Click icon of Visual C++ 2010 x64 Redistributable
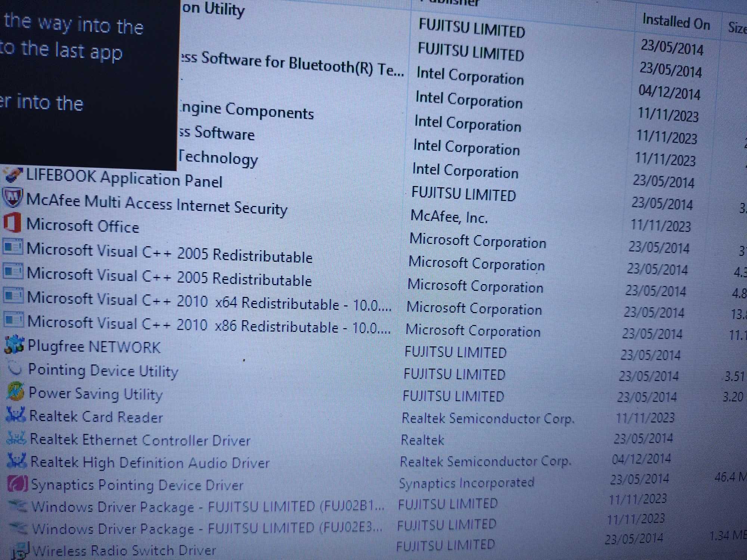 coord(13,296)
